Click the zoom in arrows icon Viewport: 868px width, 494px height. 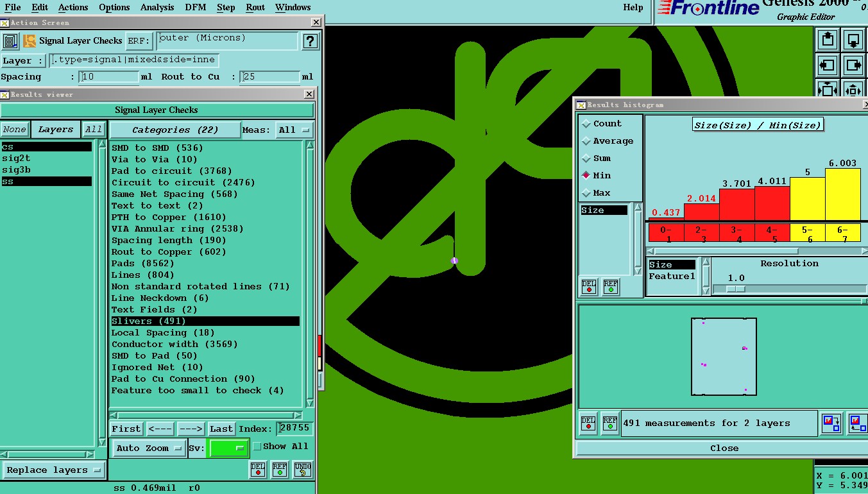tap(828, 89)
